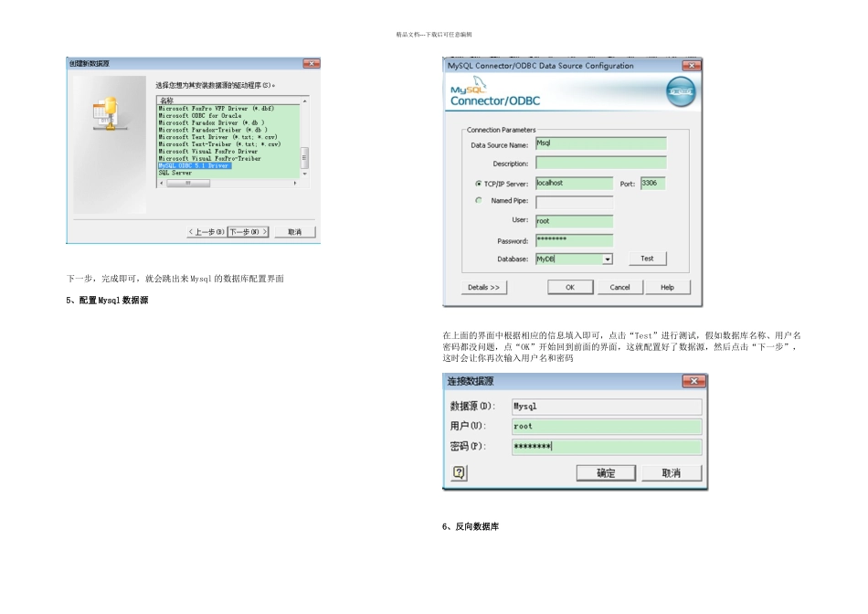Click the Password field in ODBC dialog
This screenshot has width=868, height=614.
pos(574,239)
